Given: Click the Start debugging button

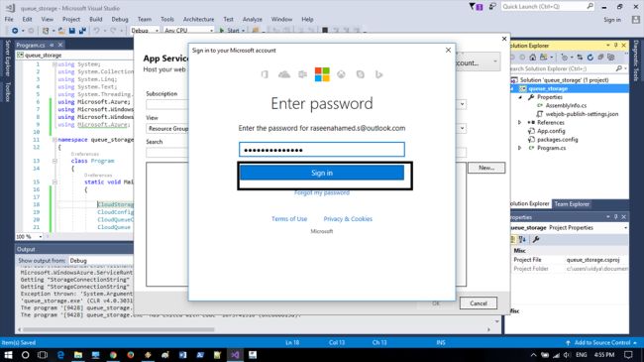Looking at the screenshot, I should point(231,31).
